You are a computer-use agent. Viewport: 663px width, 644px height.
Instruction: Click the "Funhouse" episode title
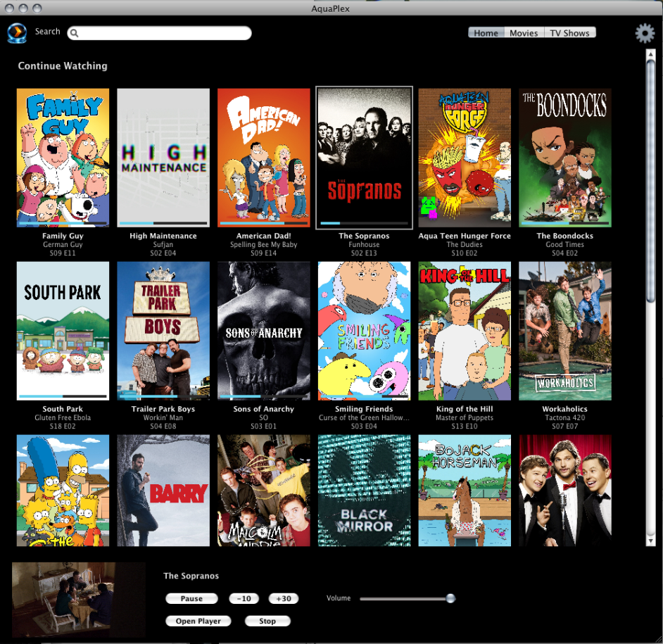pos(364,244)
